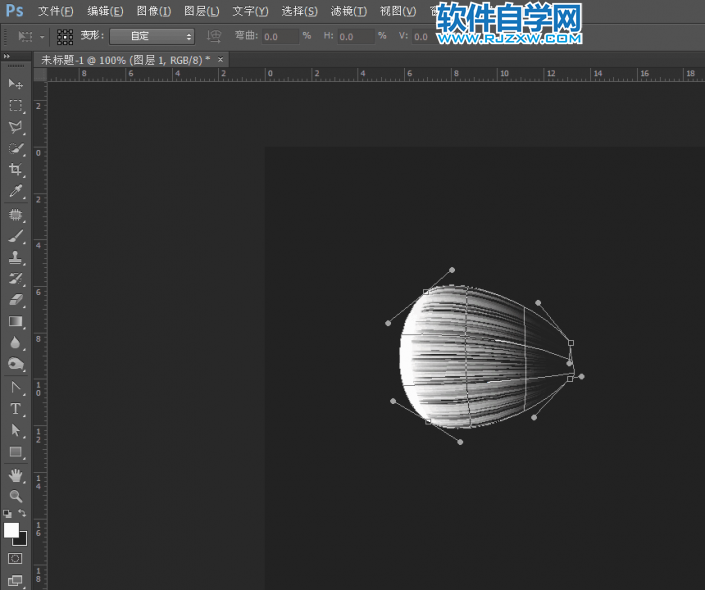Pick the Crop tool
705x590 pixels.
pos(16,170)
